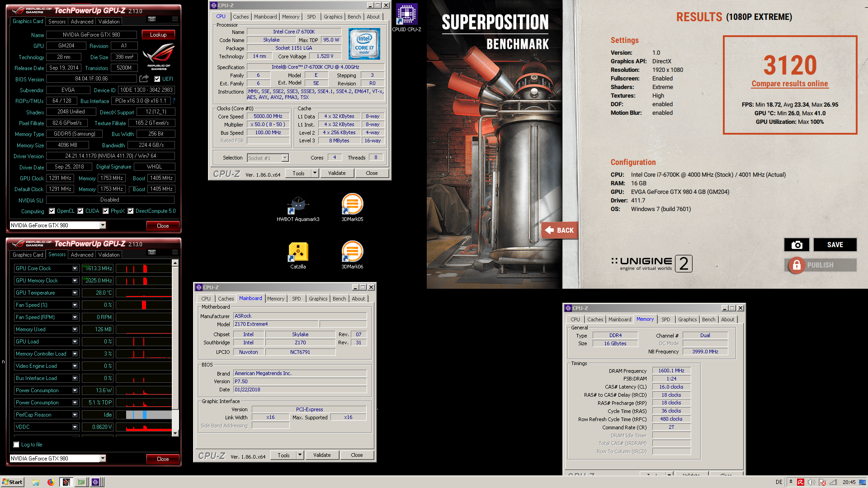Open Action Center flag tray icon

tap(822, 482)
